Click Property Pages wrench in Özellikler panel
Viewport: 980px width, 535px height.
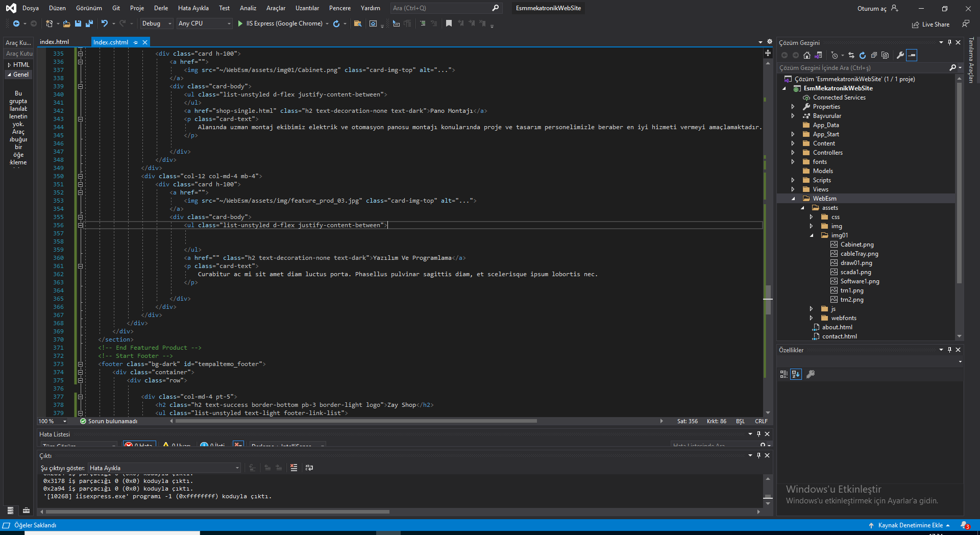coord(810,374)
